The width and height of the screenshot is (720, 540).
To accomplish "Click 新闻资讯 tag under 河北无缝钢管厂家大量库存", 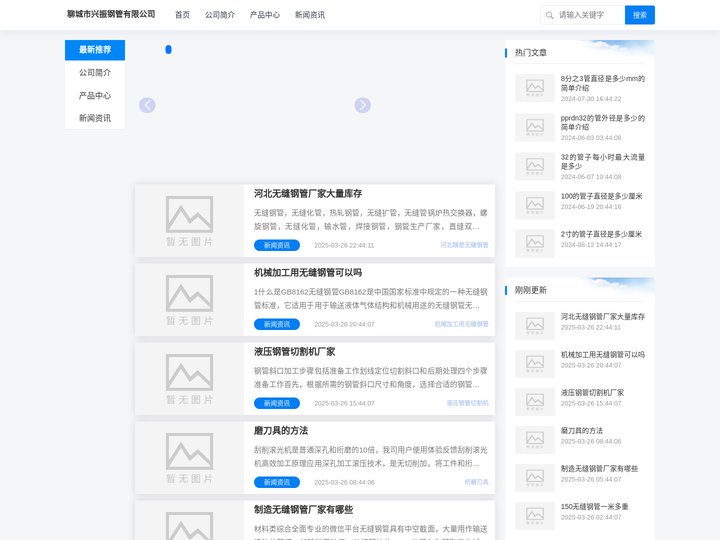I will (x=277, y=245).
